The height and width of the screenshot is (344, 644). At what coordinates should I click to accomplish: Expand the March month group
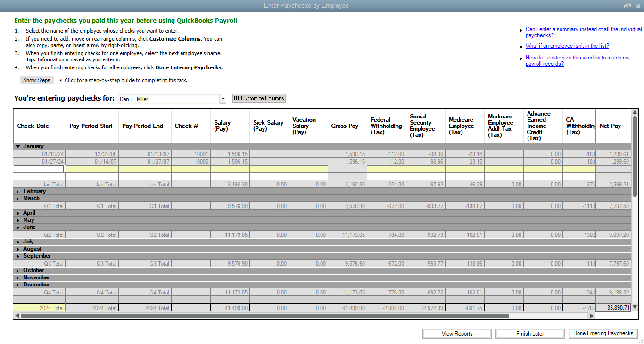[18, 199]
